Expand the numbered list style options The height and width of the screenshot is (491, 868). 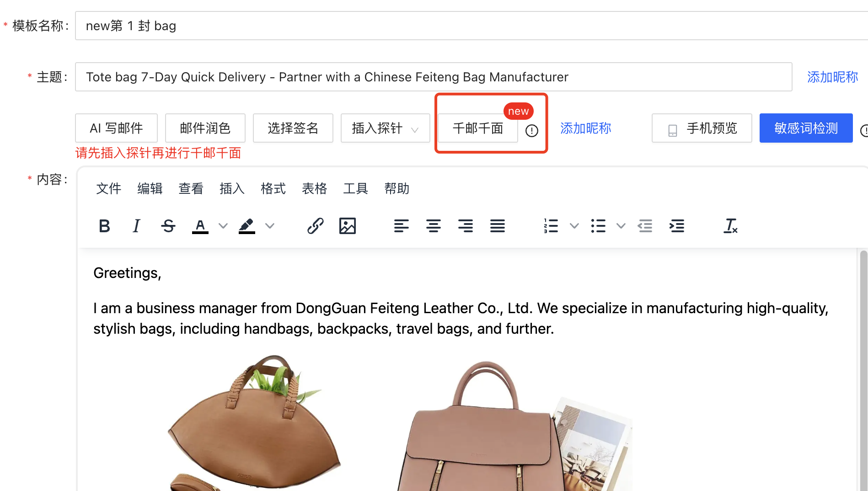574,225
